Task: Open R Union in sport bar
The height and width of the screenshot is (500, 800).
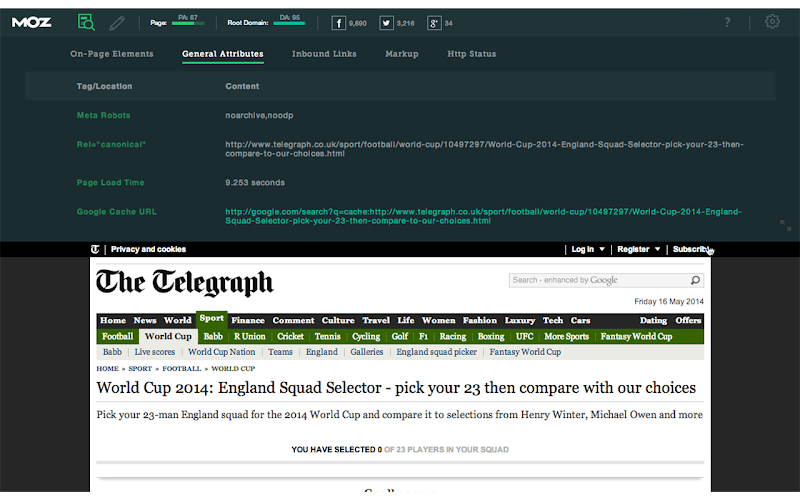Action: (x=249, y=336)
